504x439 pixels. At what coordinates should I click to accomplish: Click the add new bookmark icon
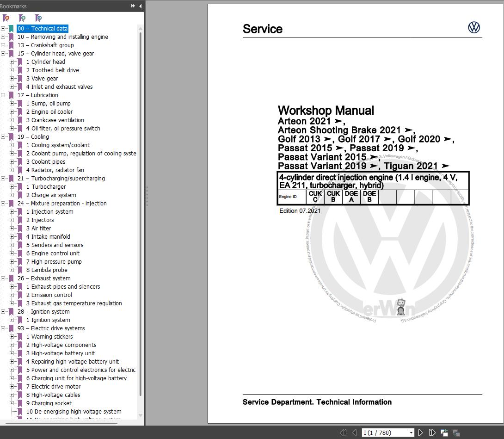pos(22,18)
